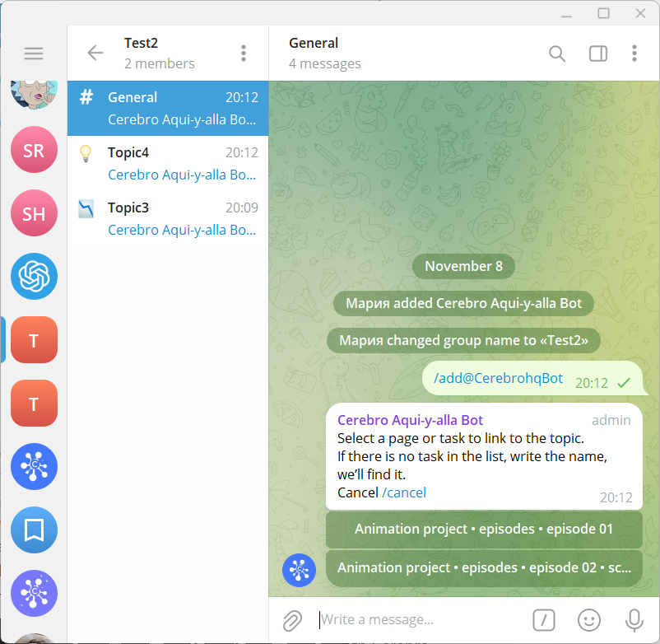Screen dimensions: 660x644
Task: Open the SH chat avatar
Action: point(34,212)
